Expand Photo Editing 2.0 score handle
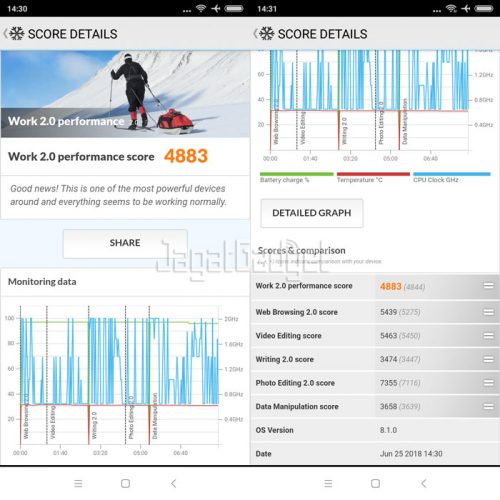Image resolution: width=500 pixels, height=500 pixels. click(489, 383)
